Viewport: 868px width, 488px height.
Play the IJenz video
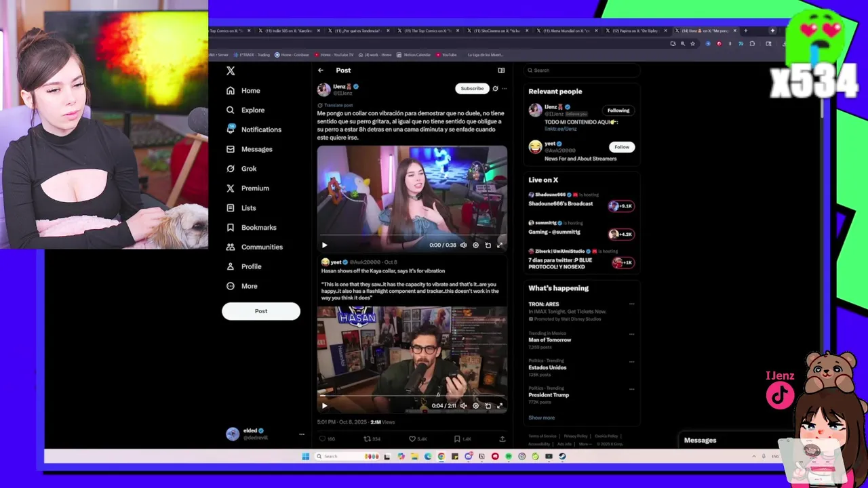(x=324, y=245)
